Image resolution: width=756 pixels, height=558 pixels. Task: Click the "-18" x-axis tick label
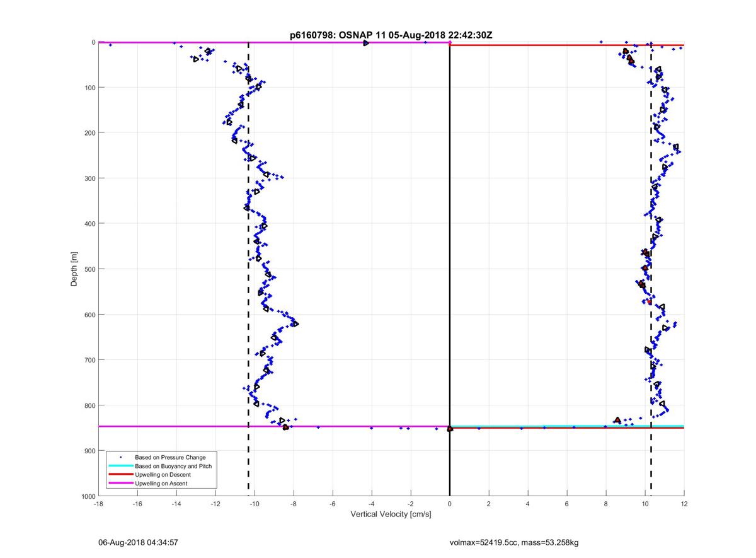(98, 504)
